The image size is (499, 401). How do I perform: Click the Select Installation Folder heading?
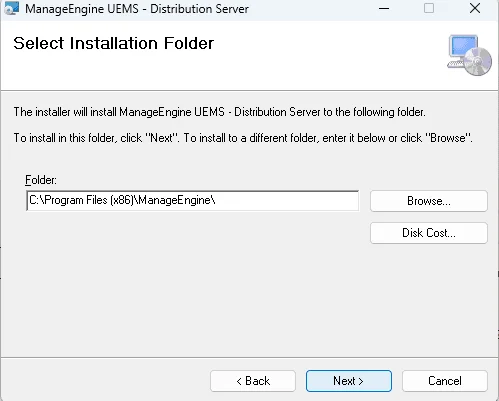[114, 43]
